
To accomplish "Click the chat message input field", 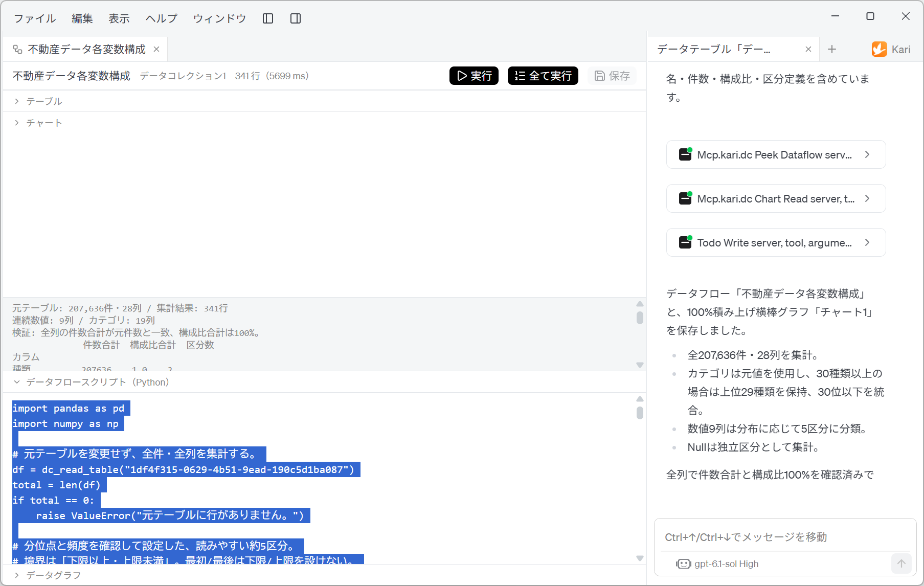I will click(x=785, y=537).
